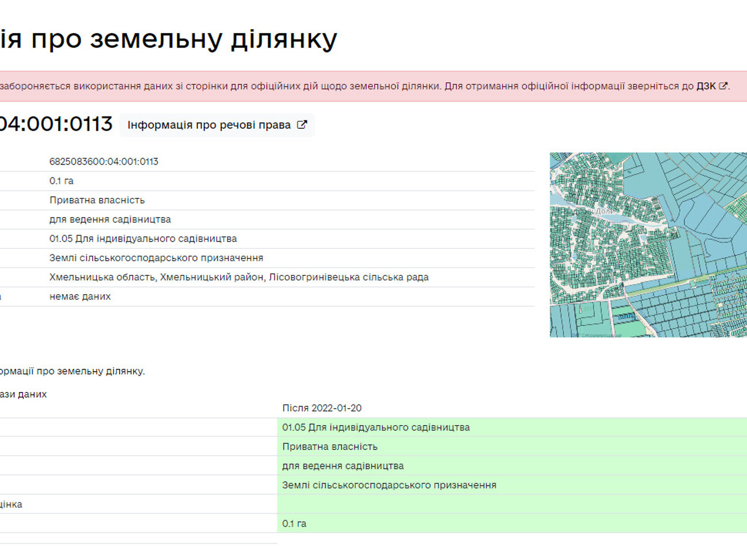Click the "Після 2022-01-20" column header
Viewport: 747px width, 560px height.
coord(322,408)
